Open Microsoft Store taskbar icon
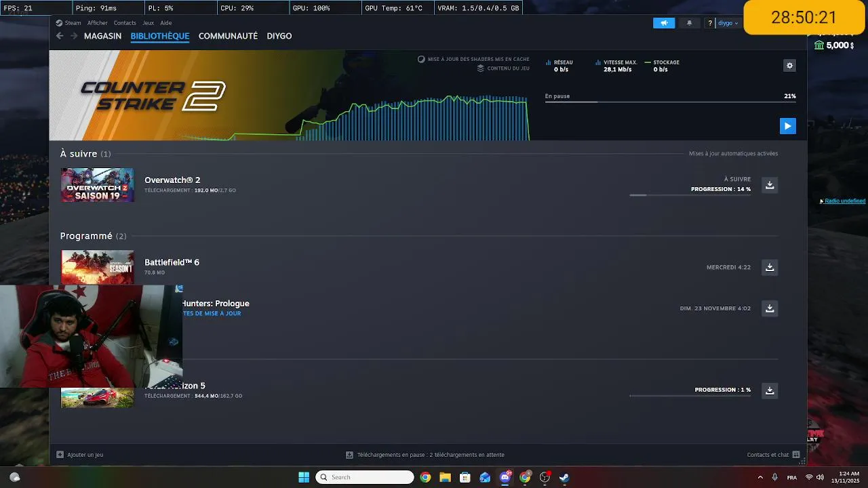The image size is (868, 488). (x=465, y=477)
